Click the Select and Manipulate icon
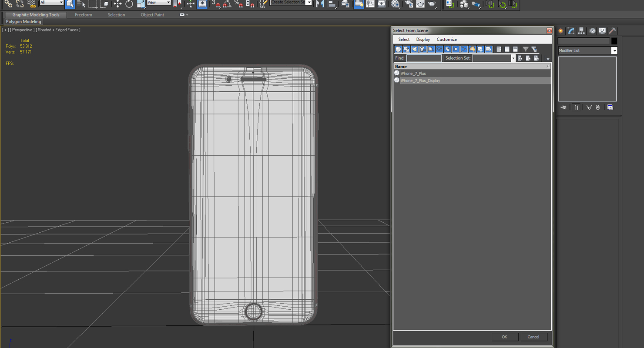Image resolution: width=644 pixels, height=348 pixels. pyautogui.click(x=191, y=4)
